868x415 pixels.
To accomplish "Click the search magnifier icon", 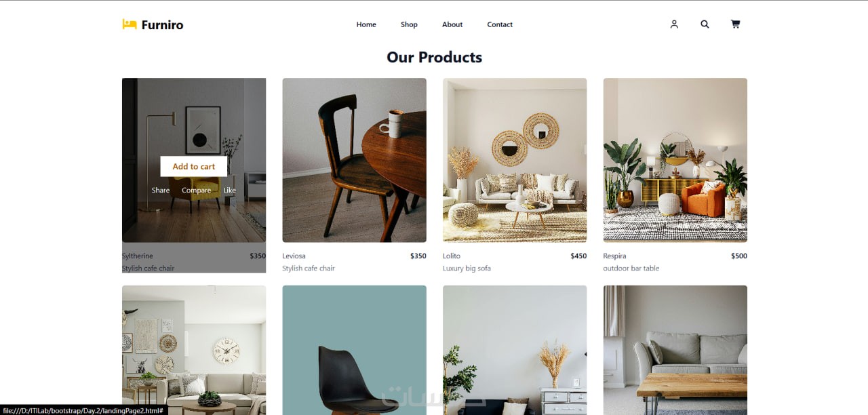I will (705, 24).
